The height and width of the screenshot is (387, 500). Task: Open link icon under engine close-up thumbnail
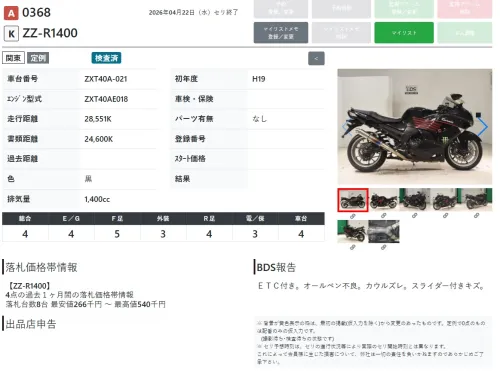pyautogui.click(x=384, y=247)
